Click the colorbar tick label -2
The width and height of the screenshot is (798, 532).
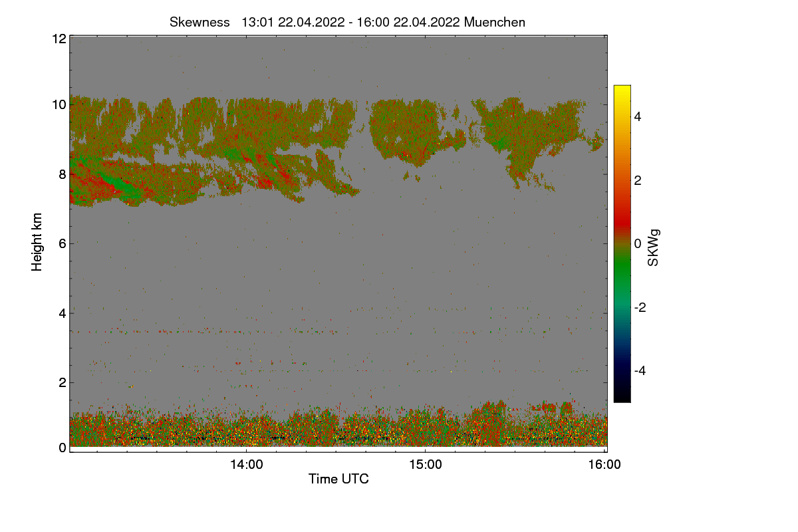[640, 307]
